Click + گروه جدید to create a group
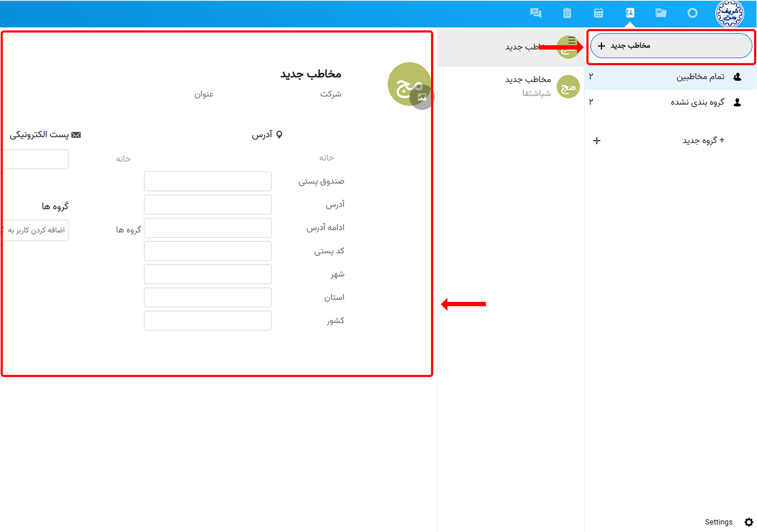757x532 pixels. coord(703,140)
